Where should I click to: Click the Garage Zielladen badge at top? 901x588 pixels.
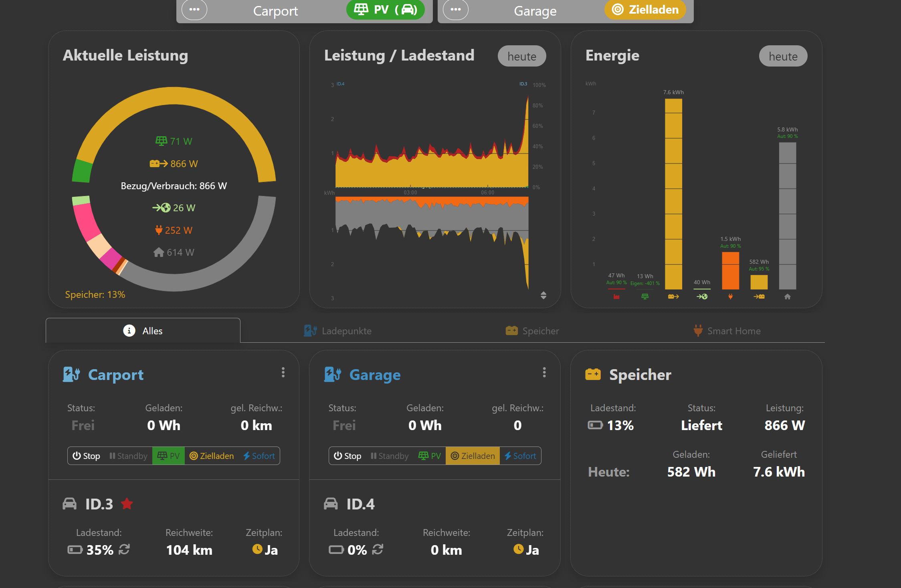(x=645, y=10)
